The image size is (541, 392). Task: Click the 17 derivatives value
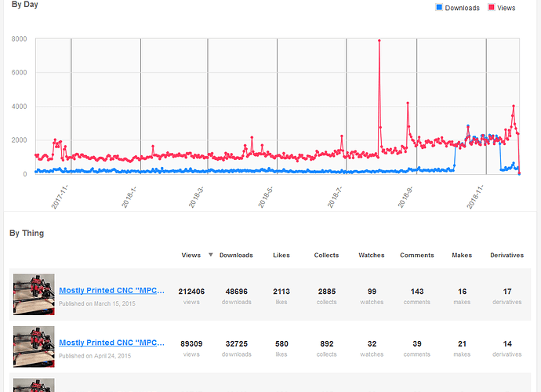click(507, 292)
